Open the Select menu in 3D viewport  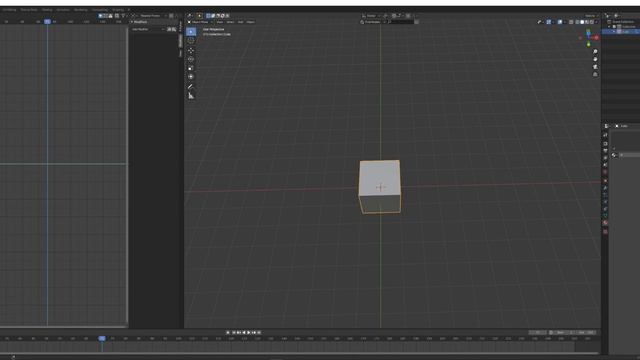tap(230, 22)
